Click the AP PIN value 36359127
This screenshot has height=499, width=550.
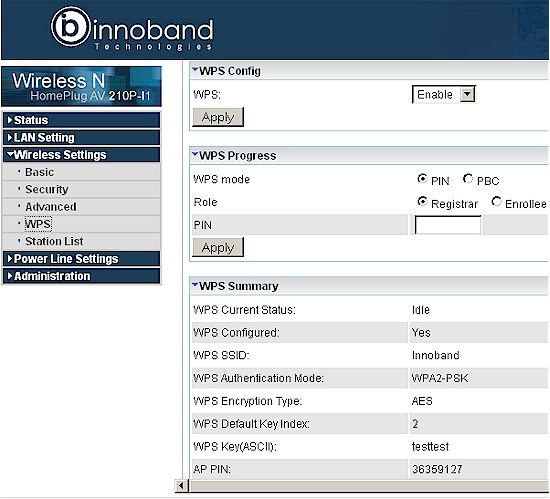coord(437,469)
